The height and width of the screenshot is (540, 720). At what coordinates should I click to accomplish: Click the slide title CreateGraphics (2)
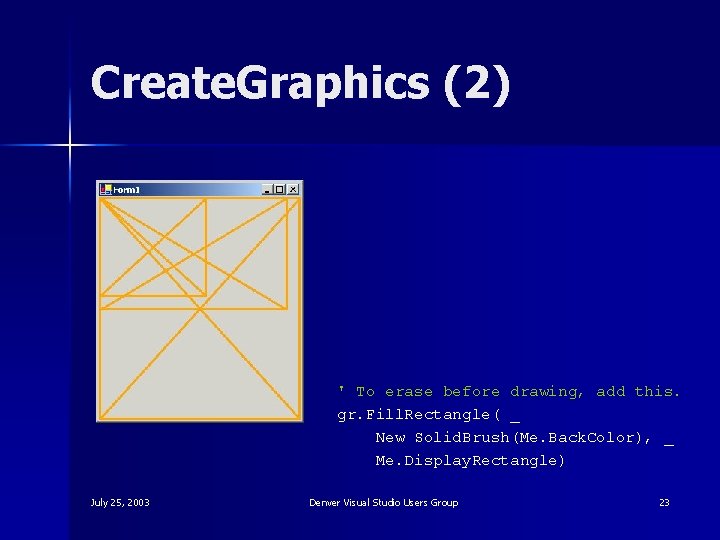[x=301, y=84]
